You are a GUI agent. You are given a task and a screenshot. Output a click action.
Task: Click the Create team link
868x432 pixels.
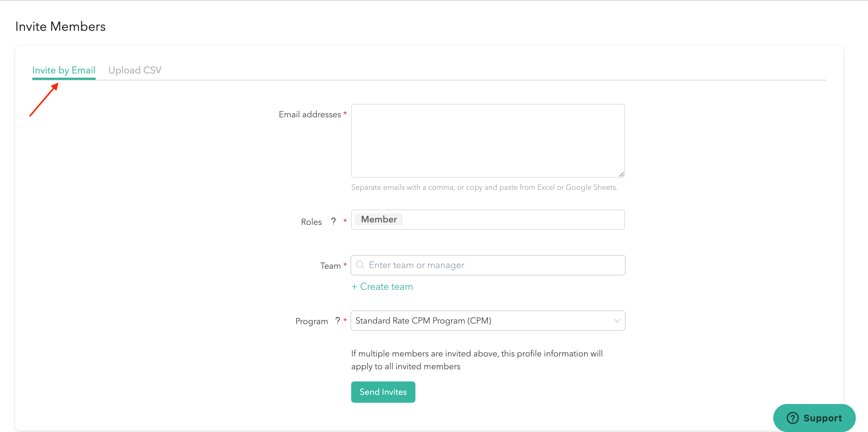[382, 286]
